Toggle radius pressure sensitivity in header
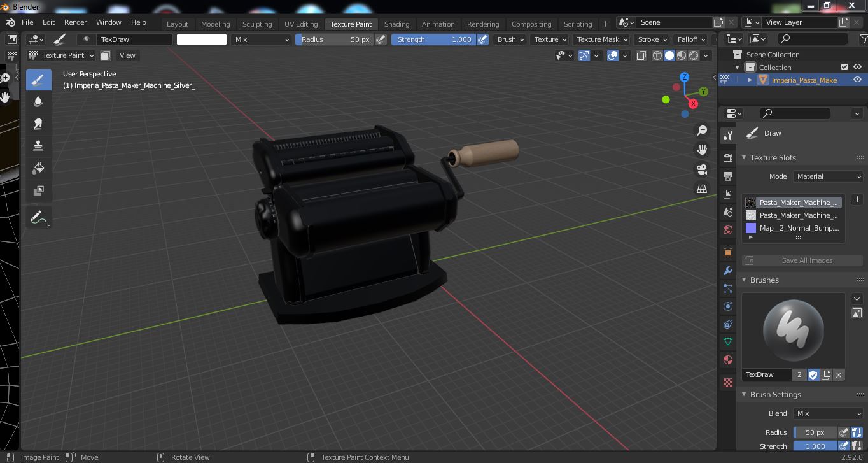 coord(381,39)
